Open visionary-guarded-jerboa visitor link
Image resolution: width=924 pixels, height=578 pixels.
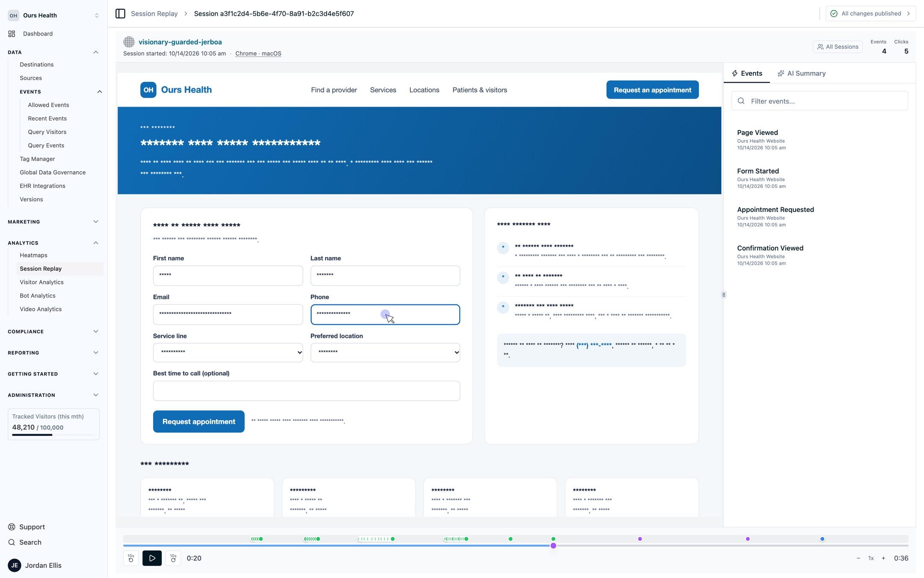click(x=180, y=42)
